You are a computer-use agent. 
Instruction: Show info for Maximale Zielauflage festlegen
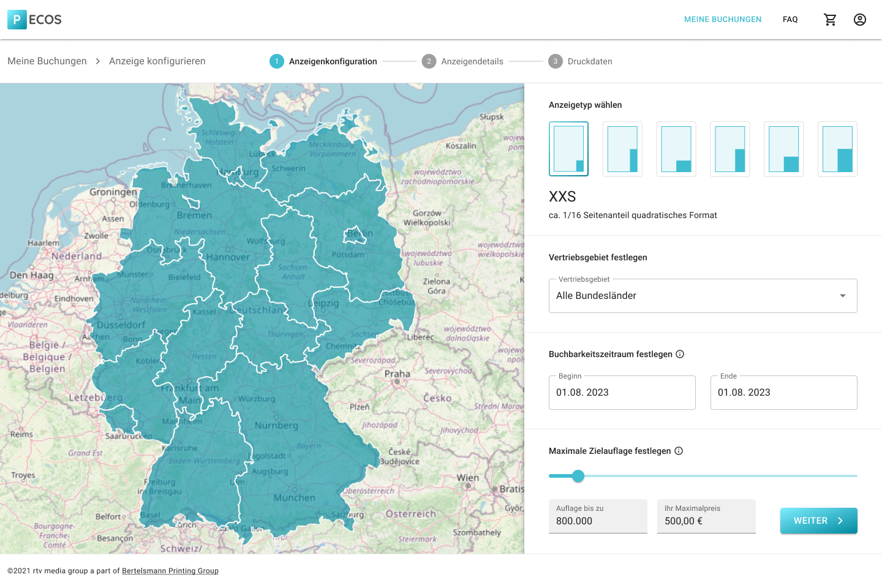tap(679, 451)
